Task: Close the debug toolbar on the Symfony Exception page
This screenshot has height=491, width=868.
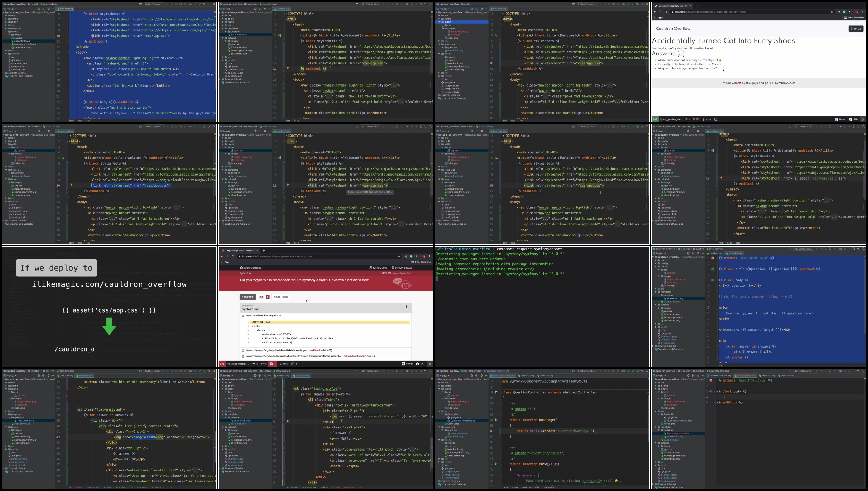Action: [430, 364]
